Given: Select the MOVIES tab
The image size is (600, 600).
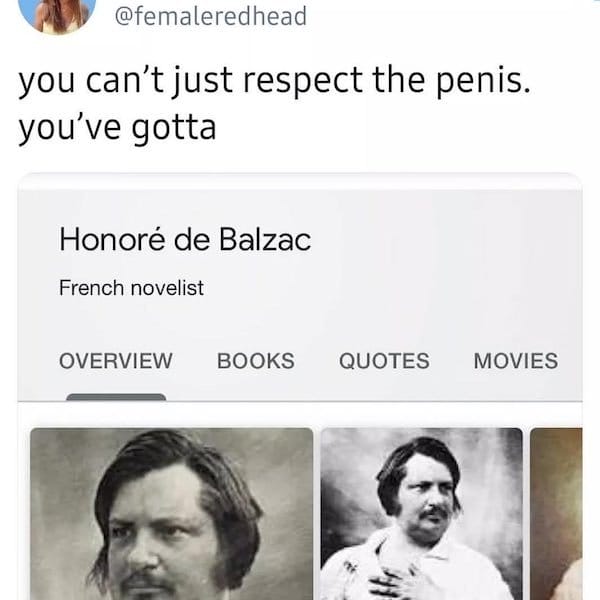Looking at the screenshot, I should 516,360.
